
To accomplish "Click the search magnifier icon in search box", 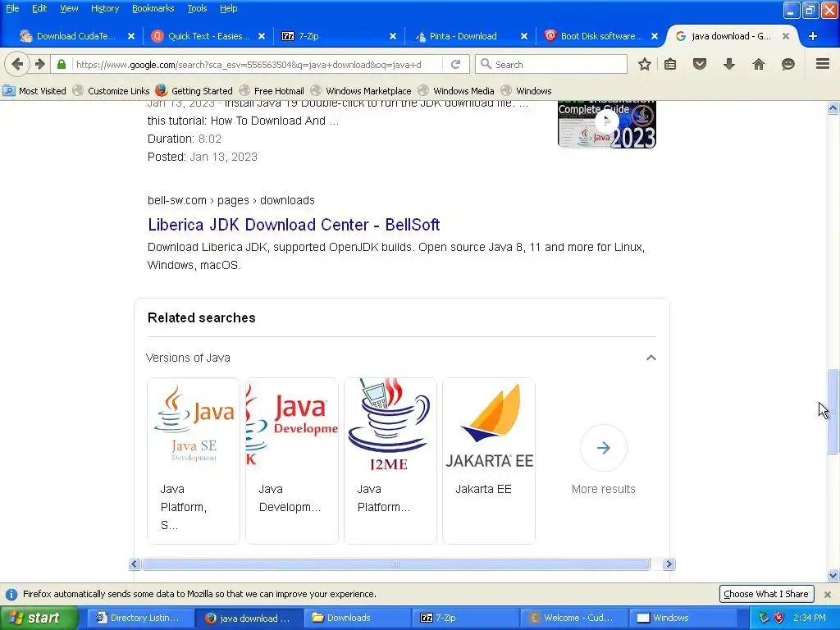I will point(486,64).
